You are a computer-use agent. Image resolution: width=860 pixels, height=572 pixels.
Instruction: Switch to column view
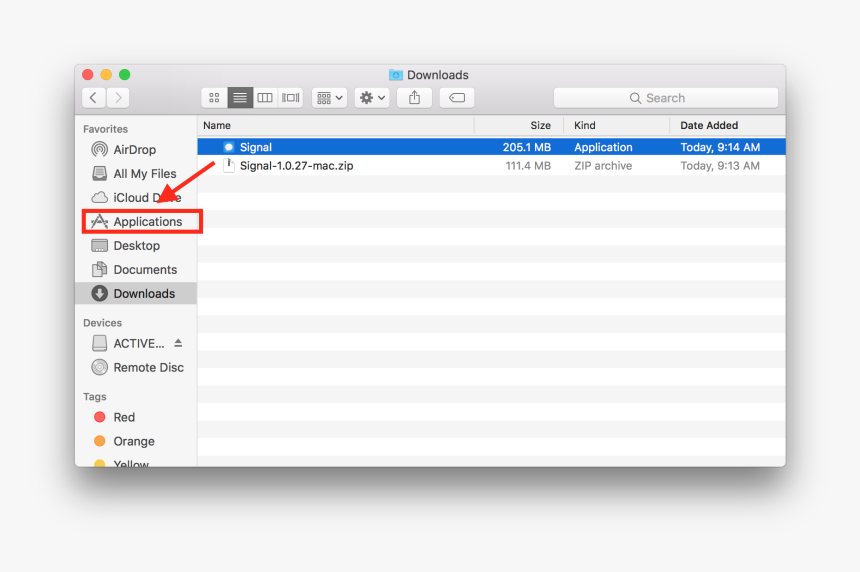click(x=265, y=98)
